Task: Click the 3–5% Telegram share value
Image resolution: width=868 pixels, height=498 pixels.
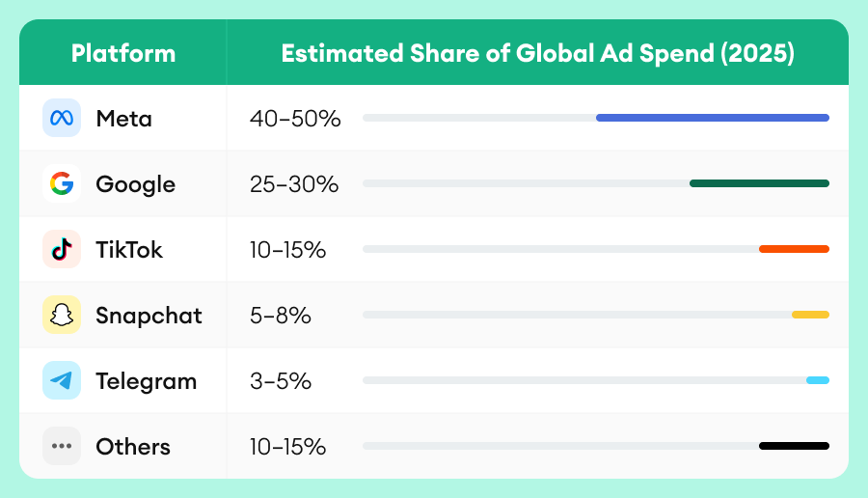Action: (280, 381)
